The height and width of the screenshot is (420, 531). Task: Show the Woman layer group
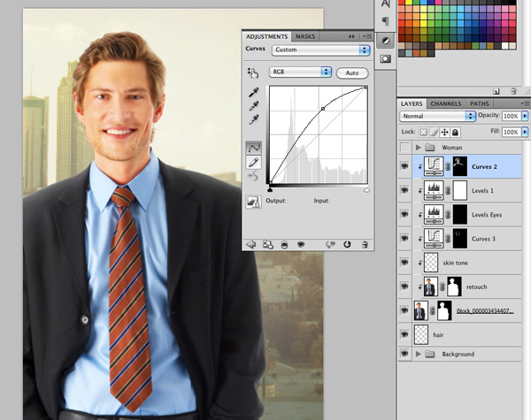click(405, 147)
